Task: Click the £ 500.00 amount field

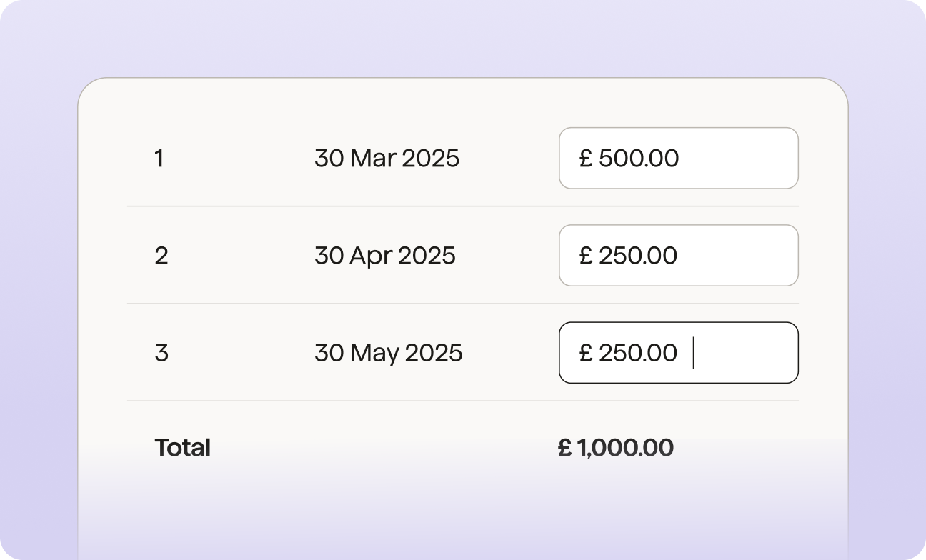Action: (x=678, y=159)
